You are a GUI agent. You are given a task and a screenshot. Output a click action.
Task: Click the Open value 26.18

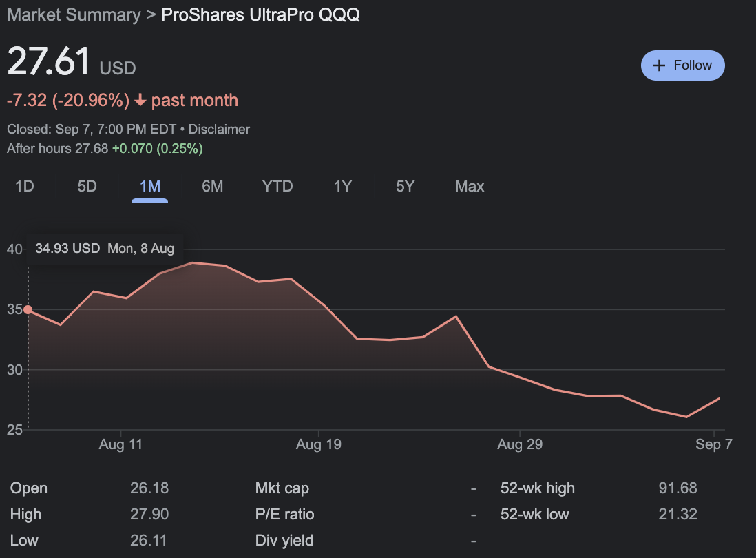149,488
